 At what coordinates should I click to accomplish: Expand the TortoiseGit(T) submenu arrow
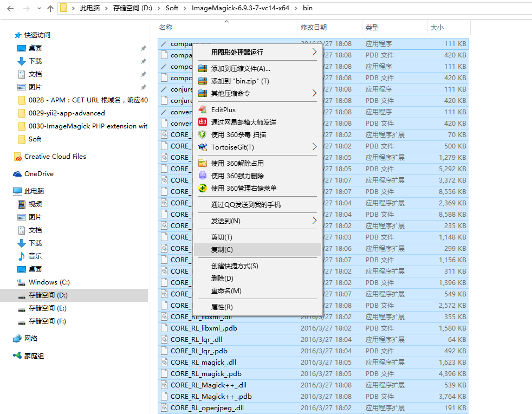pyautogui.click(x=314, y=147)
